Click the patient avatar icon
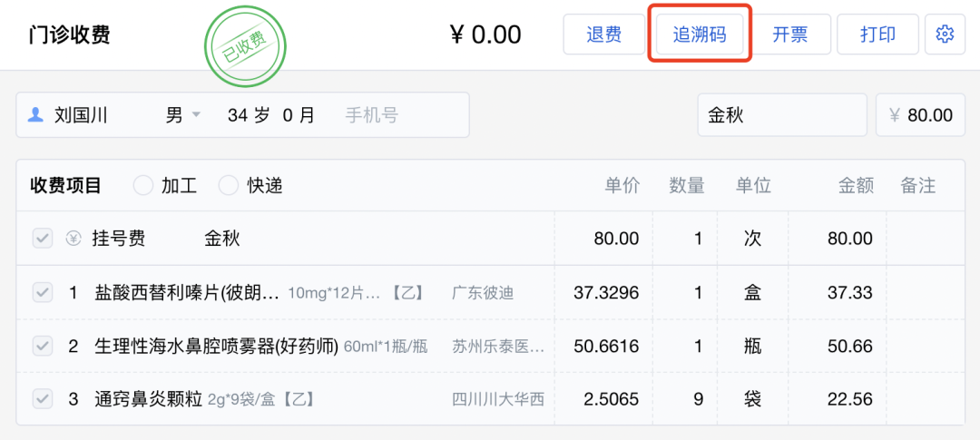 tap(36, 115)
